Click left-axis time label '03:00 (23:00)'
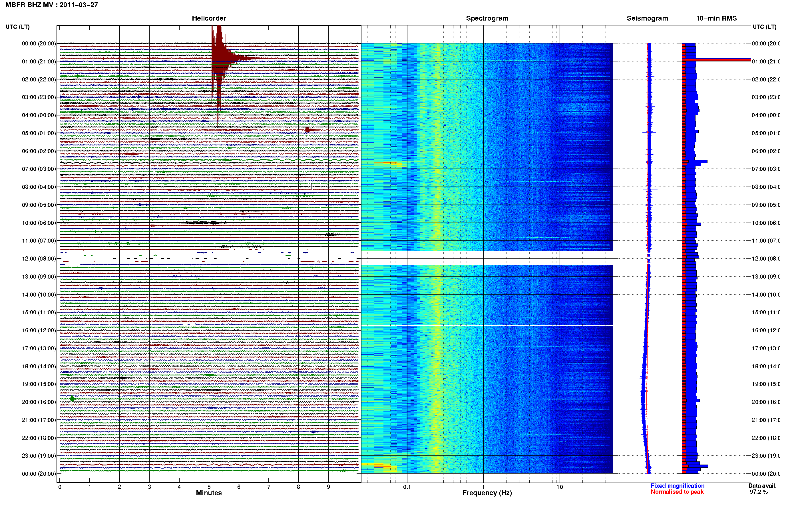This screenshot has height=508, width=812. [x=39, y=97]
